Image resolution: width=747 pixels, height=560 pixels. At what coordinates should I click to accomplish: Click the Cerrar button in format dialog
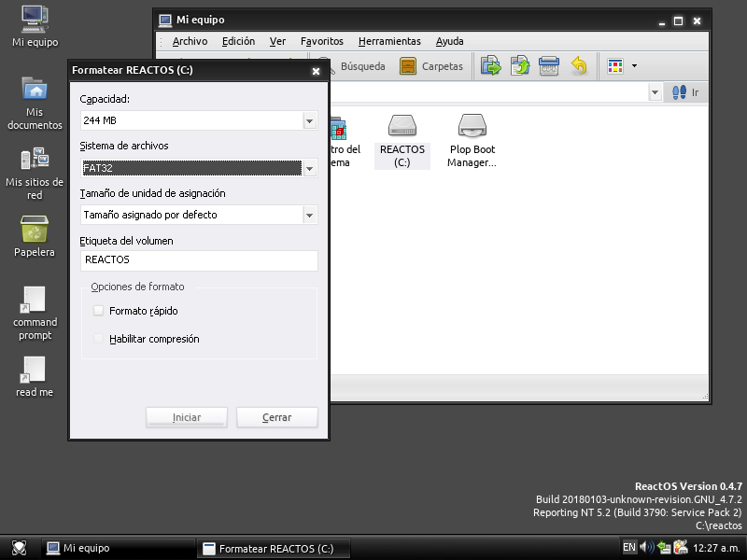(276, 417)
